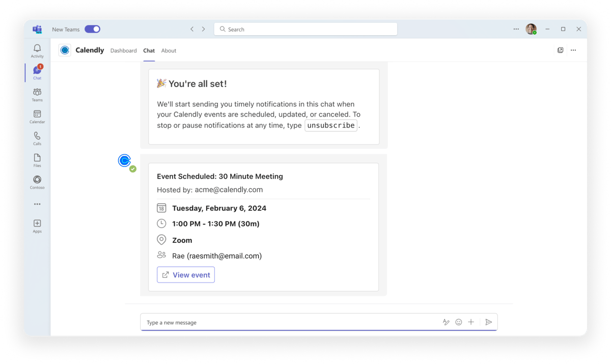
Task: Click host email acme@calendly.com
Action: click(229, 189)
